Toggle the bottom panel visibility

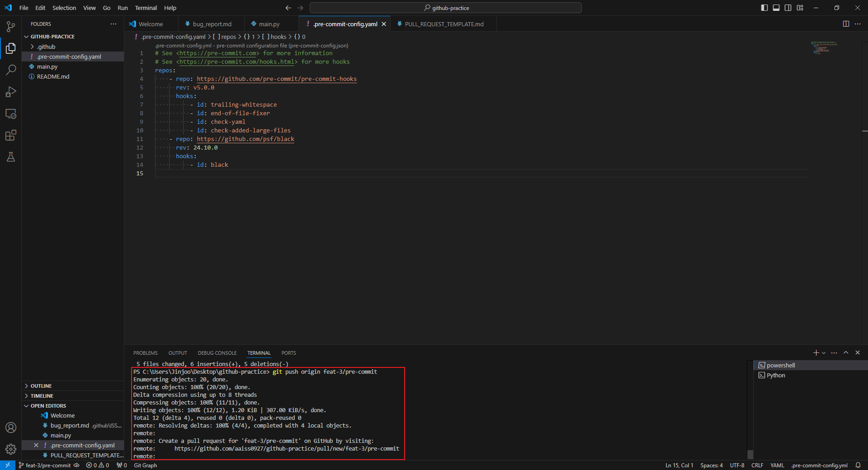pyautogui.click(x=776, y=8)
